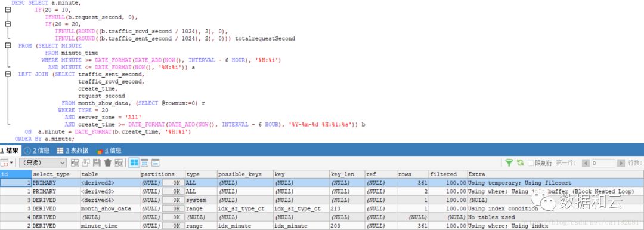Select the 1 结果 tab

(10, 151)
